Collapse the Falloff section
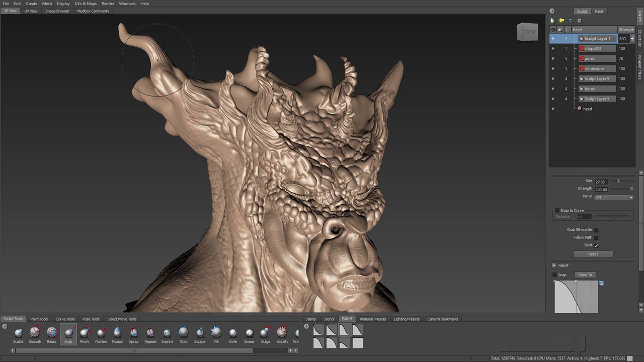Viewport: 644px width, 362px height. (554, 265)
